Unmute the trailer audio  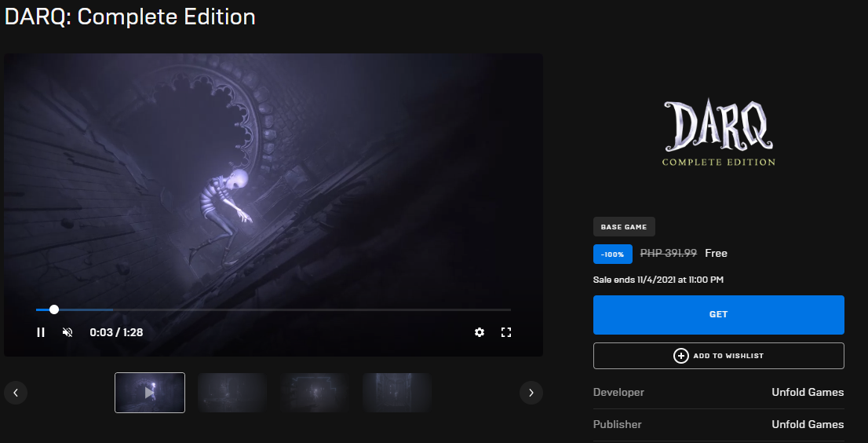point(67,332)
